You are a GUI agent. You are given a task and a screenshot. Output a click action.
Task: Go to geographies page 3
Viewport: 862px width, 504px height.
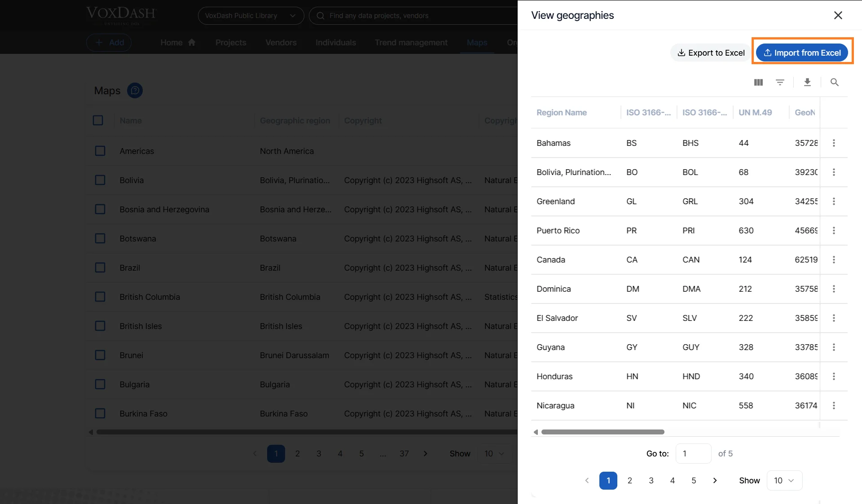pos(651,480)
